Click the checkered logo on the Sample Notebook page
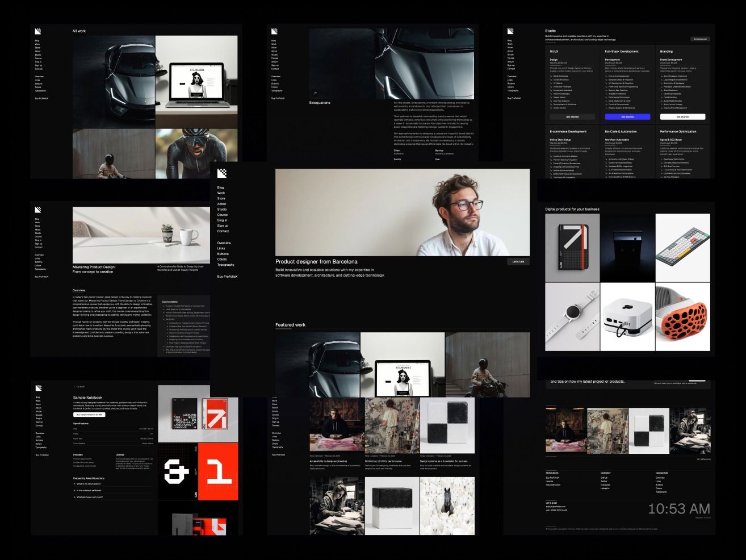 pos(38,388)
